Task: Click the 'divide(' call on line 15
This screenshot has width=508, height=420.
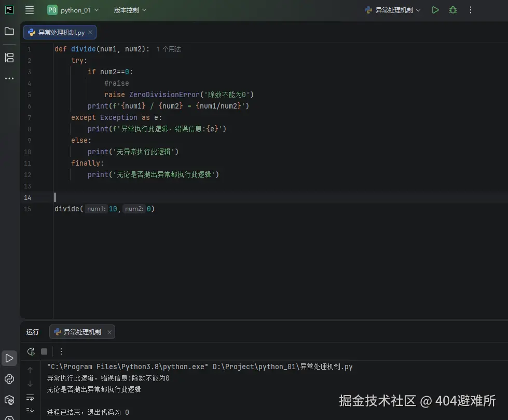Action: coord(68,209)
